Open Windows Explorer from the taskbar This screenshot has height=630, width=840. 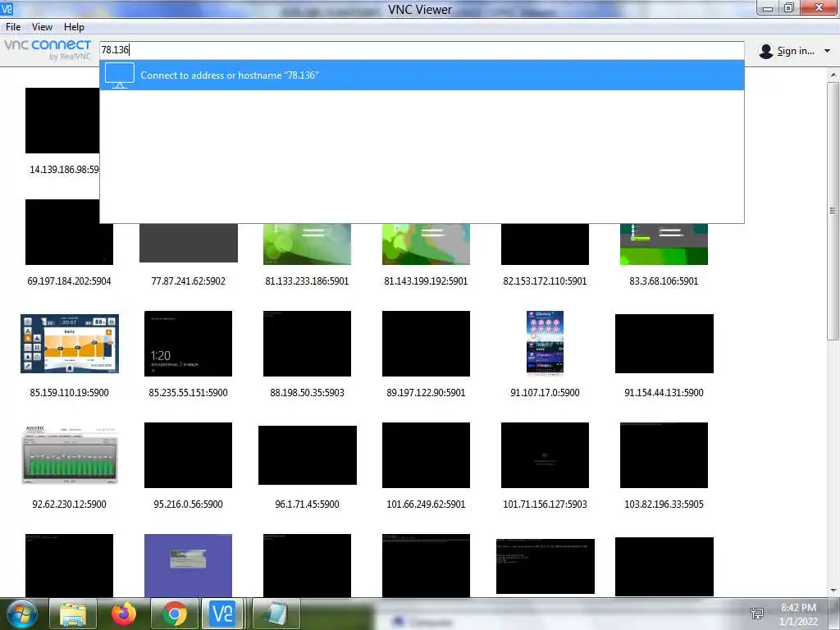(73, 614)
